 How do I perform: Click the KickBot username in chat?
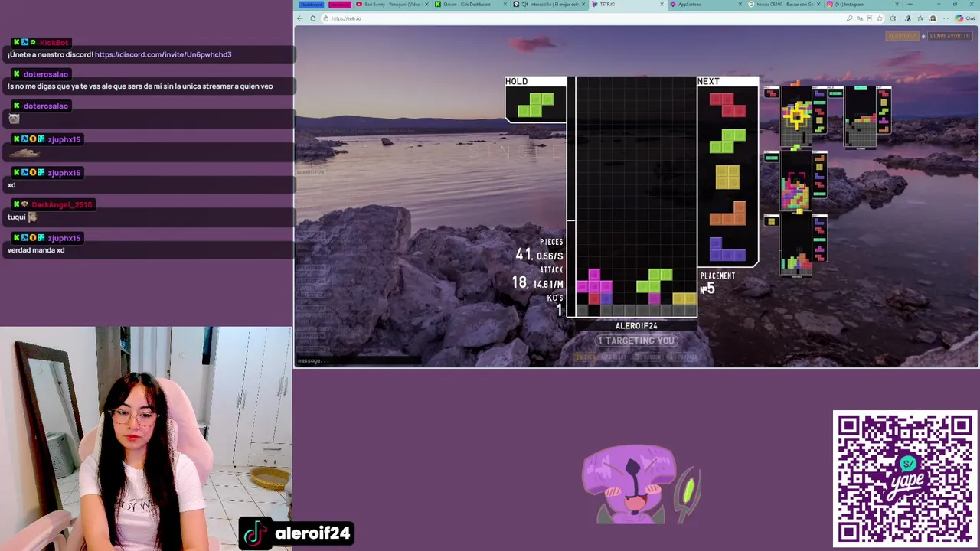click(54, 43)
